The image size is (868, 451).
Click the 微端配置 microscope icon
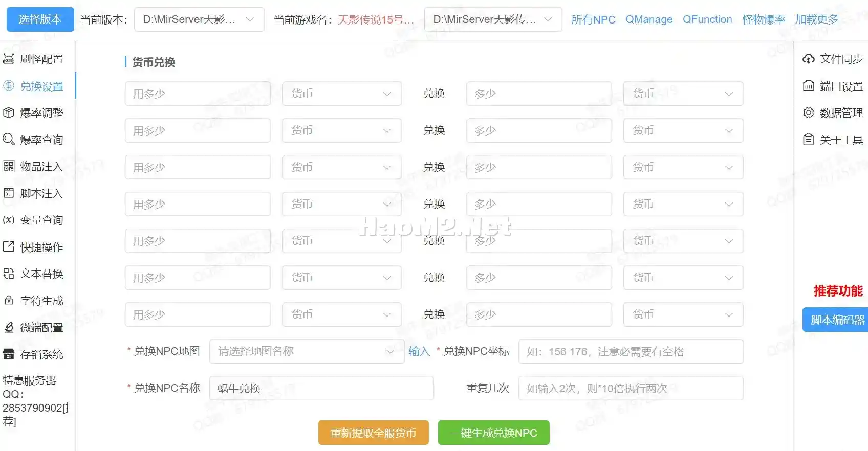click(9, 327)
